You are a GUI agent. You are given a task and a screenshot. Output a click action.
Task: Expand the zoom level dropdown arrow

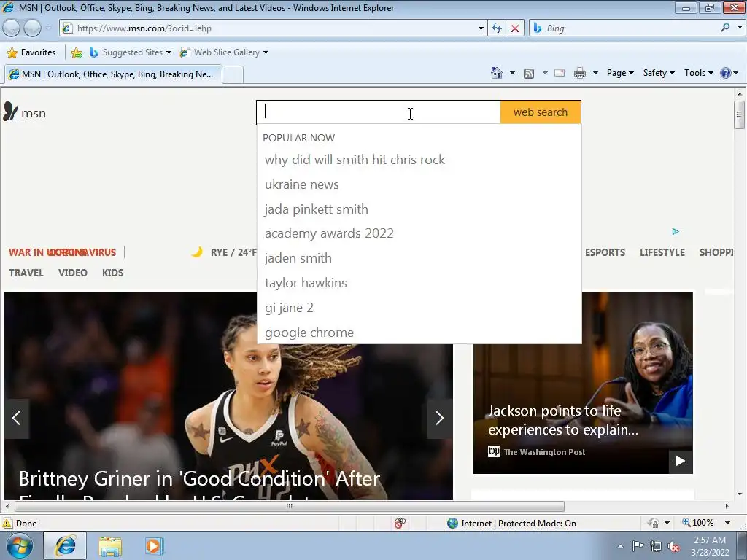click(727, 523)
